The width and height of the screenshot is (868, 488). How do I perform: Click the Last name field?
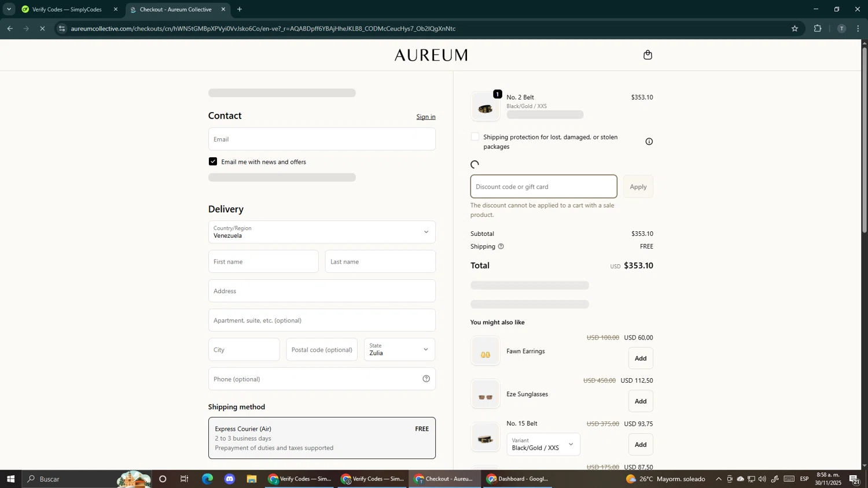pos(380,261)
